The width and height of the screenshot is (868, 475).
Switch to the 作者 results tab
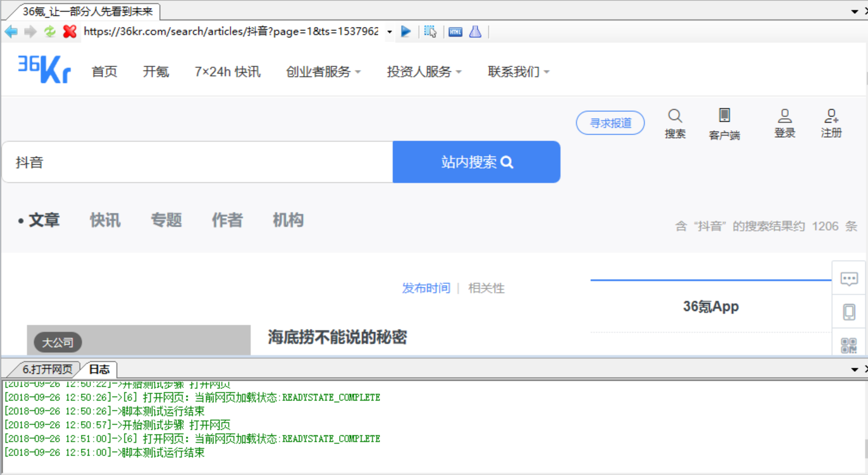pyautogui.click(x=227, y=220)
